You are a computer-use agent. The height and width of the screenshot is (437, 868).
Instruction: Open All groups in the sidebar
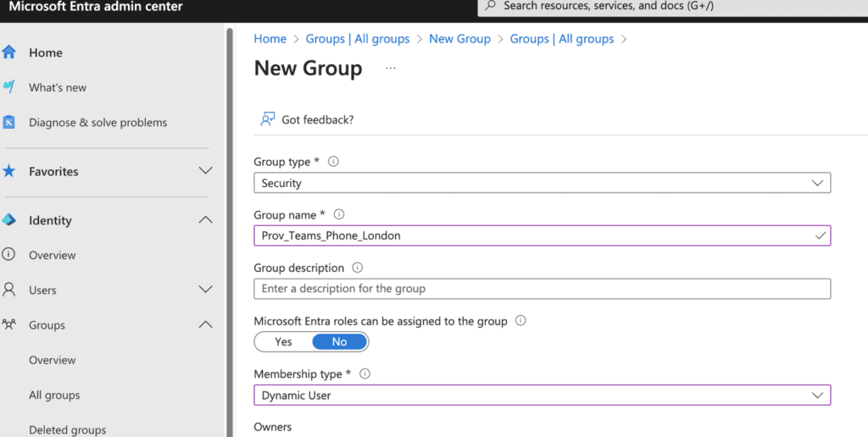click(x=54, y=395)
